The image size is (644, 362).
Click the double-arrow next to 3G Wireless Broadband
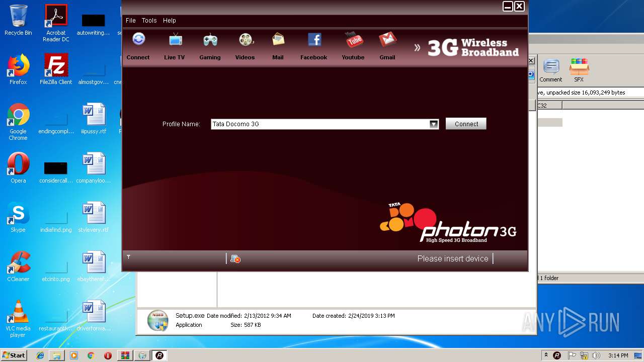[x=417, y=47]
